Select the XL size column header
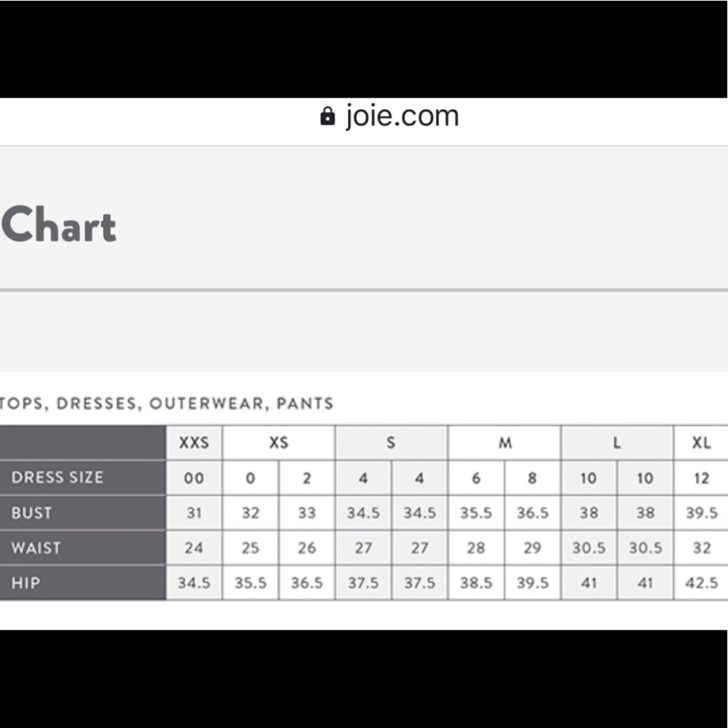Image resolution: width=728 pixels, height=728 pixels. click(x=701, y=443)
